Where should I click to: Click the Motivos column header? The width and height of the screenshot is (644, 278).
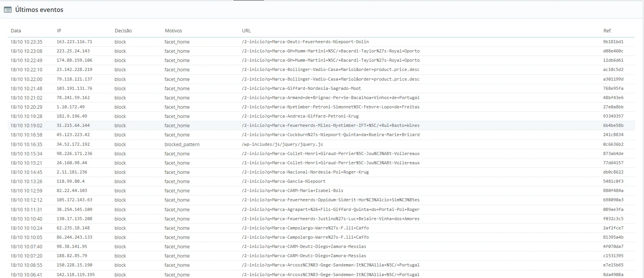coord(173,31)
